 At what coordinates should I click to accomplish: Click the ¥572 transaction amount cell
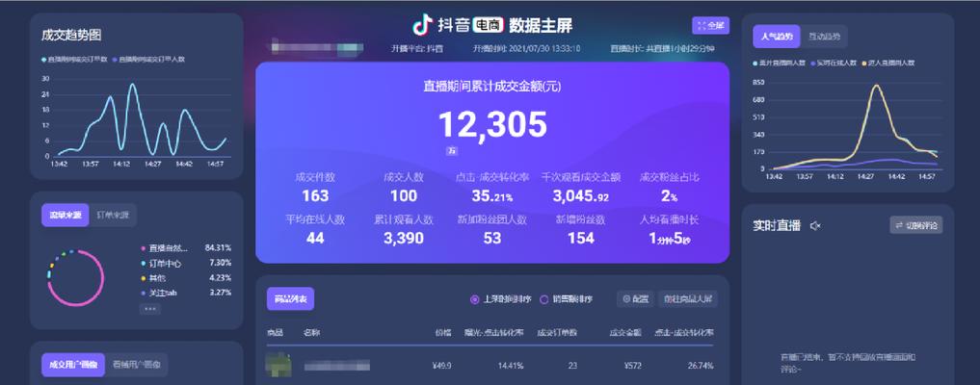pyautogui.click(x=632, y=366)
